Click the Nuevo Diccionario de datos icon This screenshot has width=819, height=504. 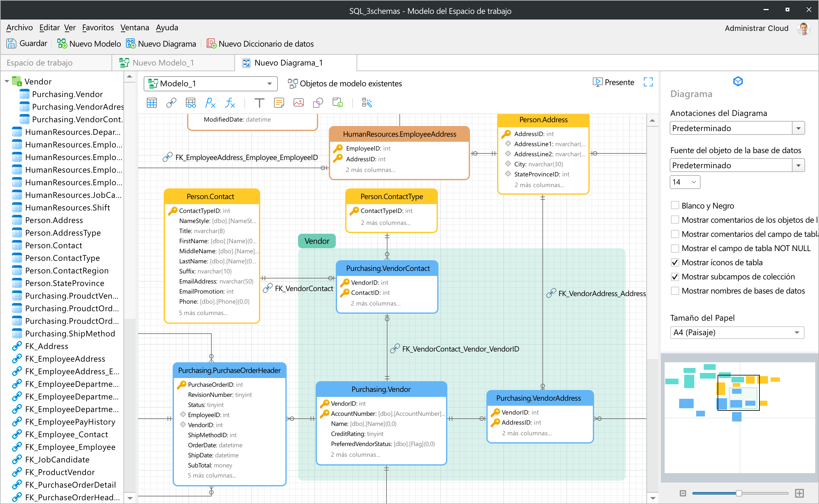coord(211,43)
